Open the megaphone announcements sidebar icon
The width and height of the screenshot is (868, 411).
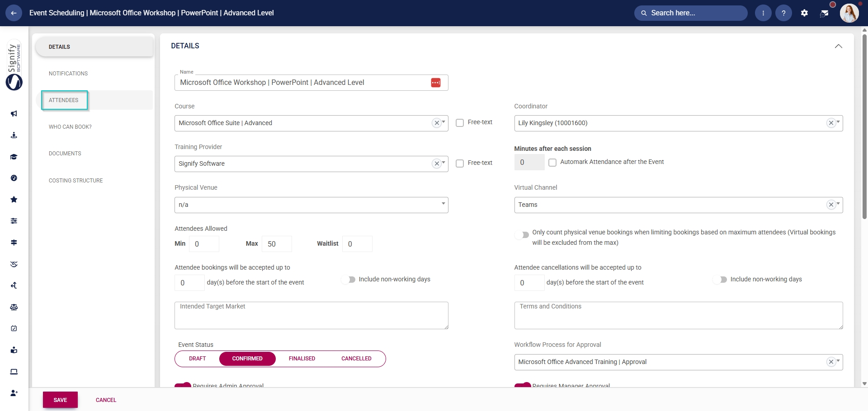(14, 113)
